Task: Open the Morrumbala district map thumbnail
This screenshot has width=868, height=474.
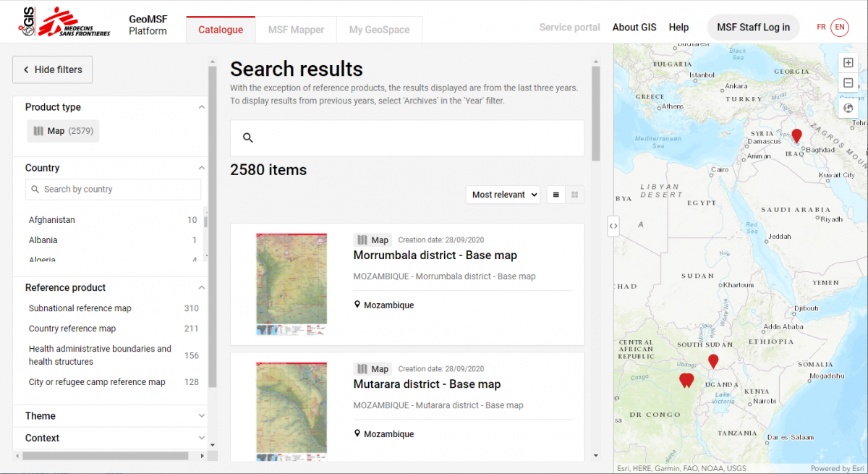Action: 292,284
